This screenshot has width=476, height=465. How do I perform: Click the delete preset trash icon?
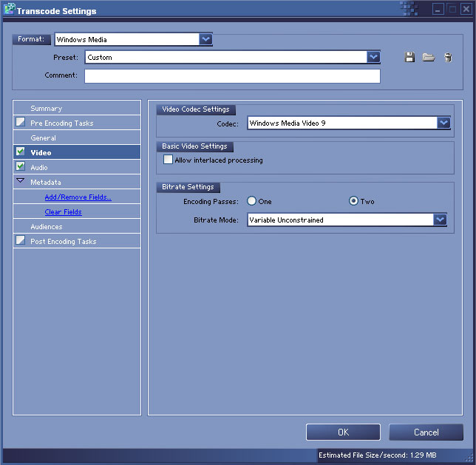tap(448, 57)
